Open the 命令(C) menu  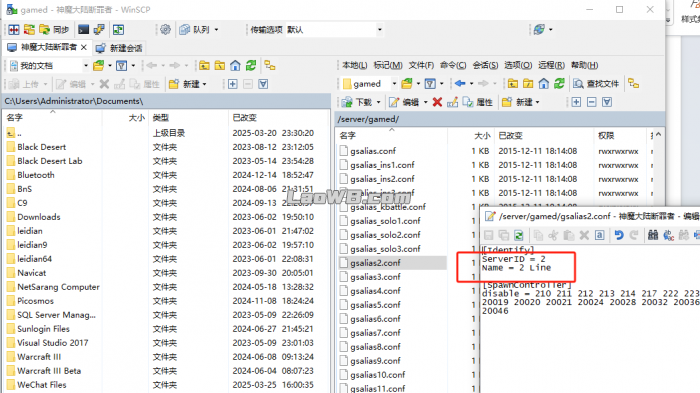click(453, 65)
